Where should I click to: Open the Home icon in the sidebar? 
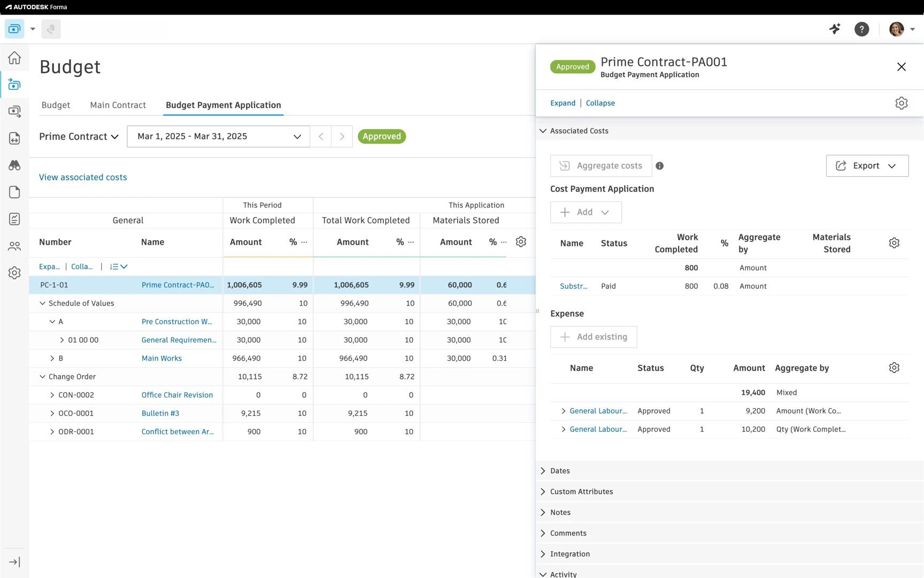tap(14, 58)
